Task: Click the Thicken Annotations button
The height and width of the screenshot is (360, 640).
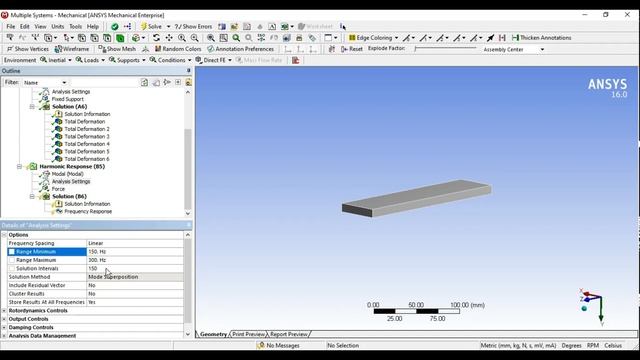Action: [x=542, y=38]
